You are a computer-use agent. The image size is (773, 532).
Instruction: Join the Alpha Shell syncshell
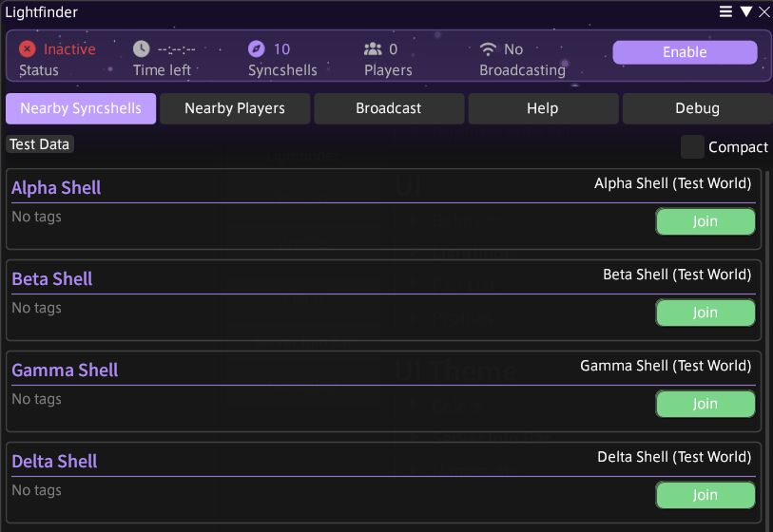click(705, 221)
